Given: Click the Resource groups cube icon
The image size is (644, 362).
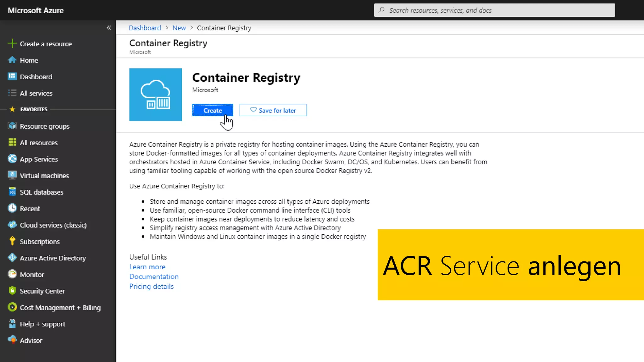Looking at the screenshot, I should 12,126.
